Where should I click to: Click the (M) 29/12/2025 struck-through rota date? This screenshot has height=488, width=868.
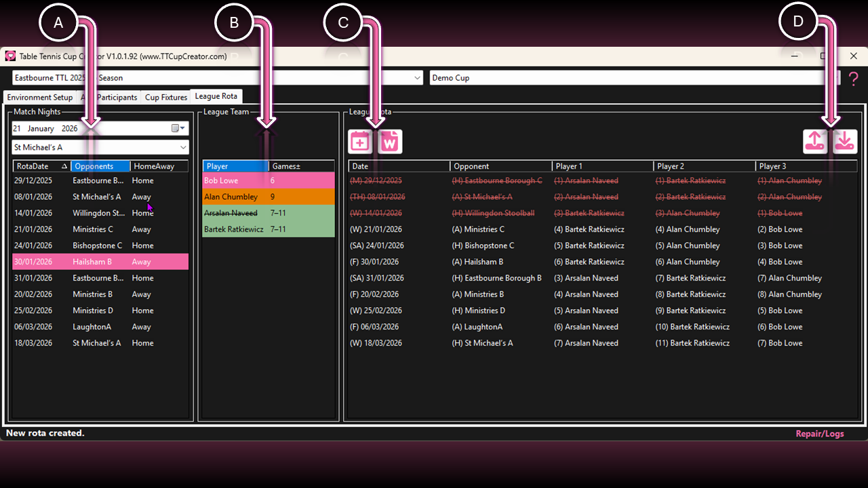pos(376,180)
